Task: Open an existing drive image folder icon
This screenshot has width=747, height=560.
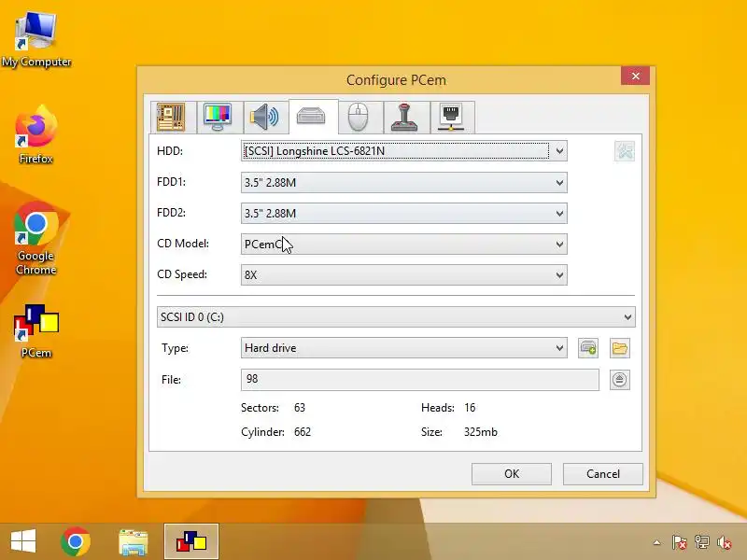Action: click(x=619, y=348)
